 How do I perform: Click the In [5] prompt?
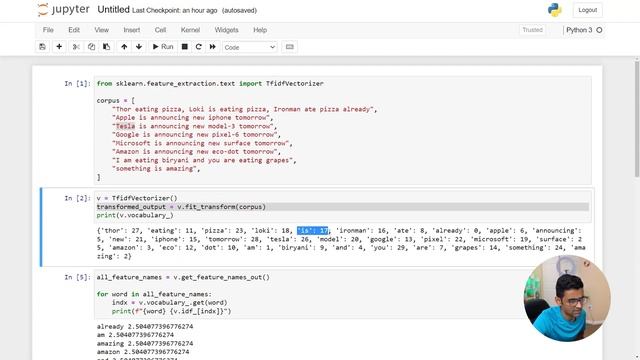[x=77, y=277]
